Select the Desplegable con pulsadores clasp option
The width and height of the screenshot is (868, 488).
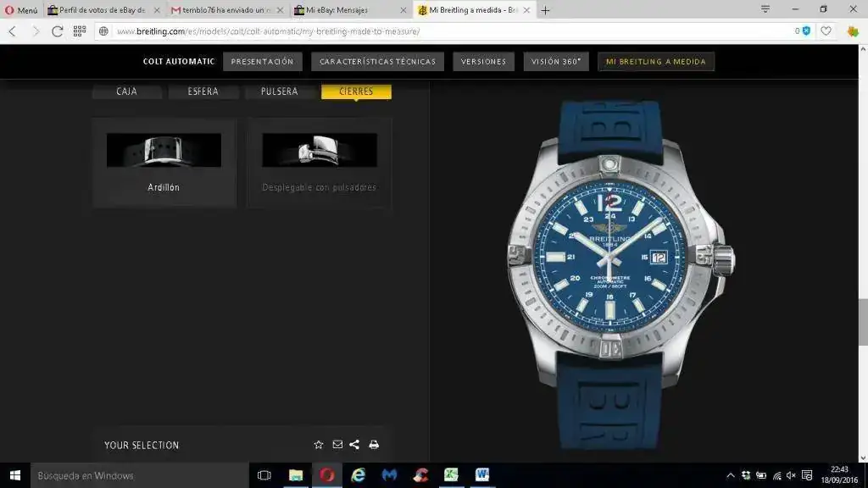coord(319,162)
